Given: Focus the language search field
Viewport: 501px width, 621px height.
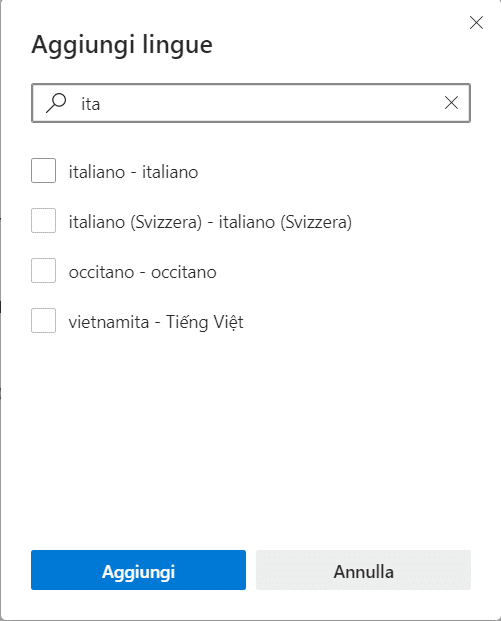Looking at the screenshot, I should 251,103.
